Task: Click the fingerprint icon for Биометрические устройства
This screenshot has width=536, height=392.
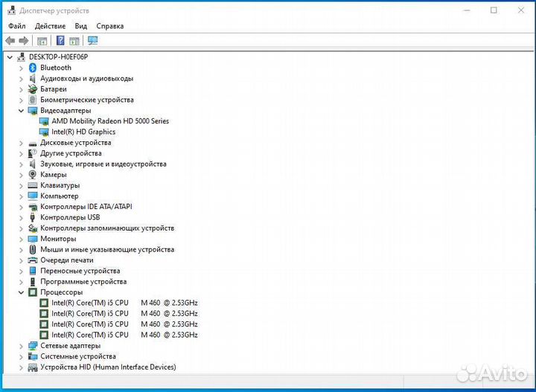Action: (x=33, y=100)
